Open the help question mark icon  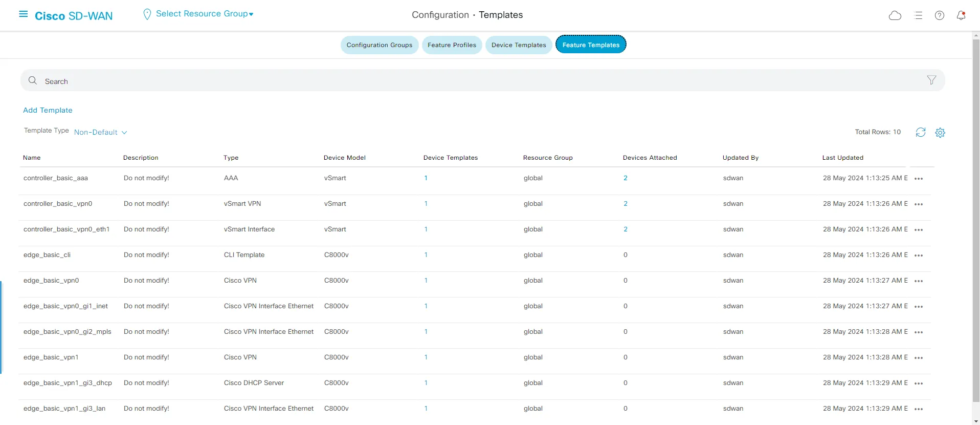[x=940, y=16]
